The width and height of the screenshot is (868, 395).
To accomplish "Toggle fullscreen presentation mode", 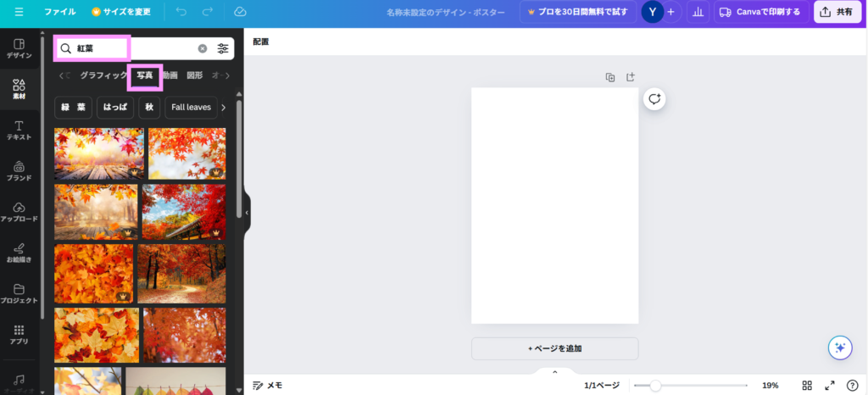I will coord(830,385).
